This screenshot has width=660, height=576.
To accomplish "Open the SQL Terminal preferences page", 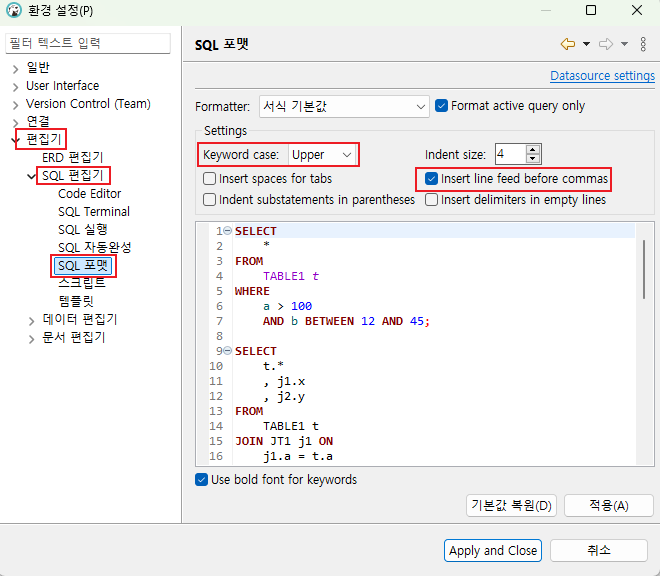I will (94, 211).
